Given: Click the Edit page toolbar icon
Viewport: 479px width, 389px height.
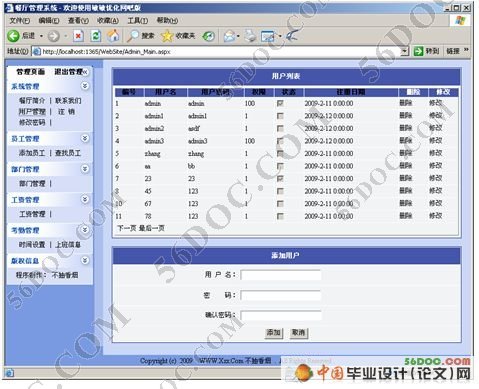Looking at the screenshot, I should 269,36.
